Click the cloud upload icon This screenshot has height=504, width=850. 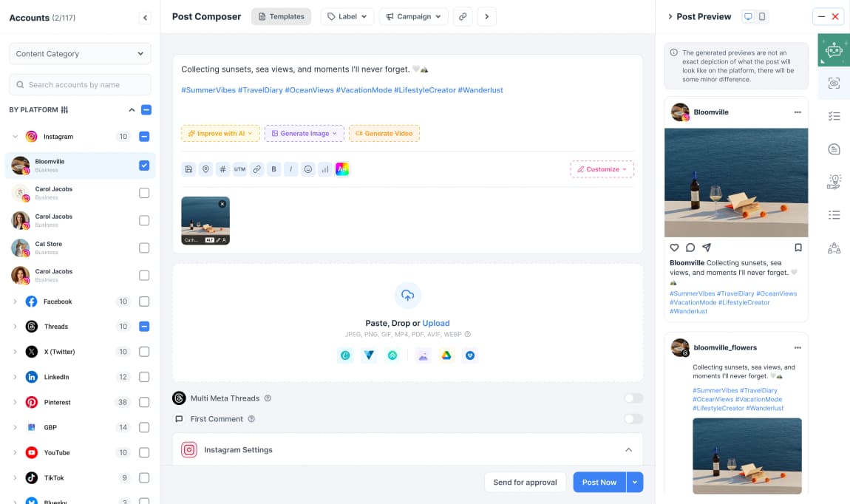(x=408, y=295)
